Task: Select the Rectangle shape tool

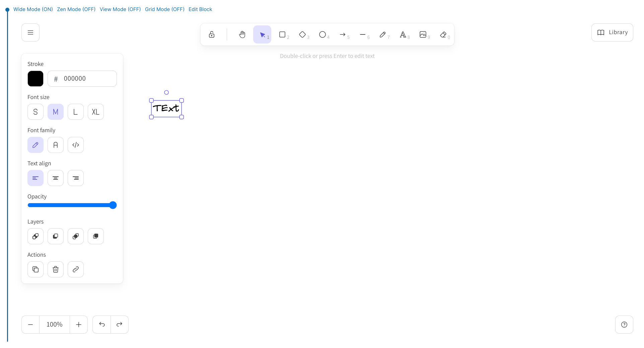Action: [x=282, y=34]
